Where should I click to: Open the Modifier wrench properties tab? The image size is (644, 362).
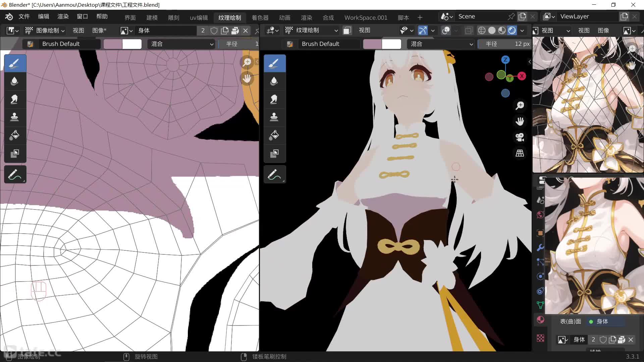(x=540, y=248)
